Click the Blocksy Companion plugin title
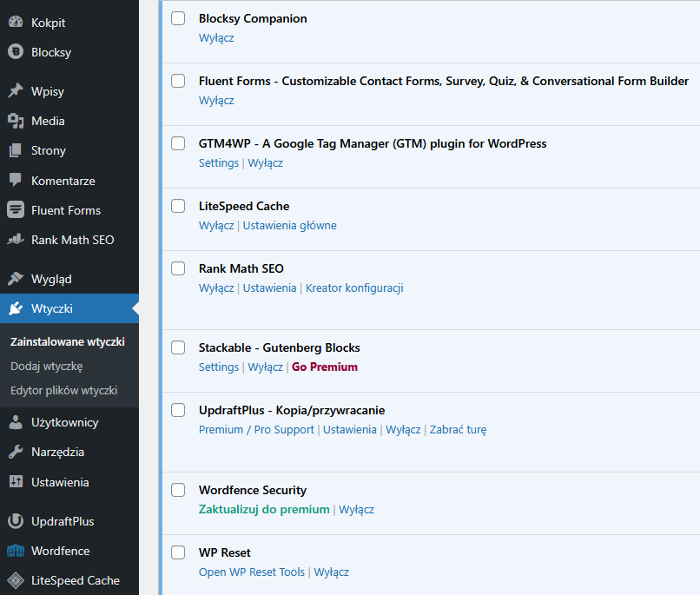Image resolution: width=700 pixels, height=595 pixels. pos(253,18)
